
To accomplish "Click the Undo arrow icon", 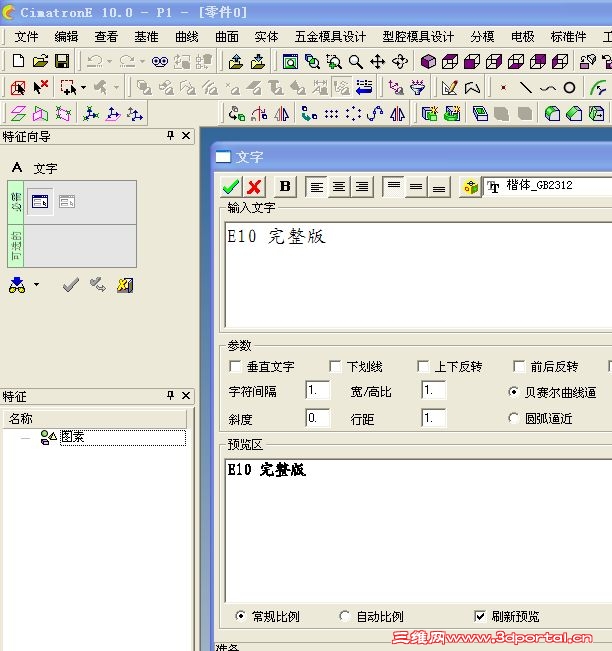I will pos(95,61).
